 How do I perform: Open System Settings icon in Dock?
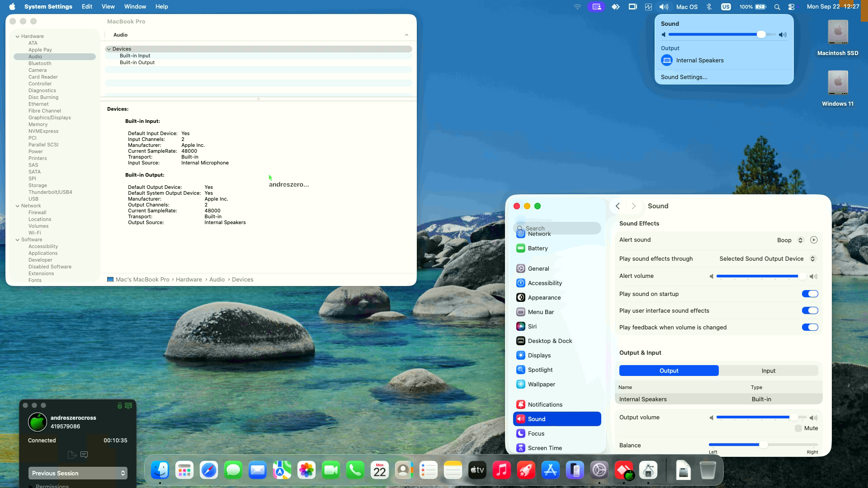599,470
